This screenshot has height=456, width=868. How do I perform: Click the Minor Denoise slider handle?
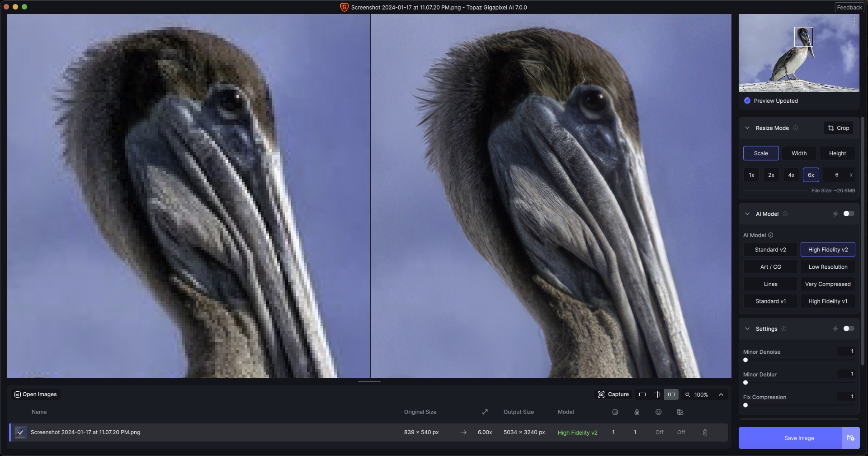(745, 360)
